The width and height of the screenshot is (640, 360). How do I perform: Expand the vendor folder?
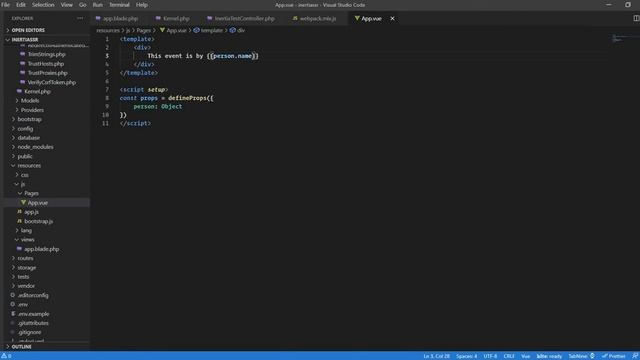[x=26, y=286]
